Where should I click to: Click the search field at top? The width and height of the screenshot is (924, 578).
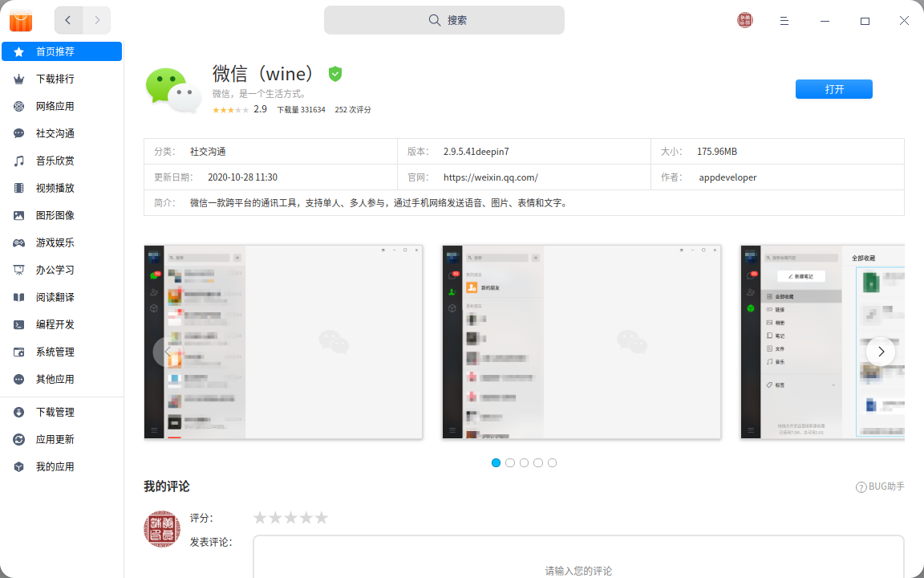(444, 20)
